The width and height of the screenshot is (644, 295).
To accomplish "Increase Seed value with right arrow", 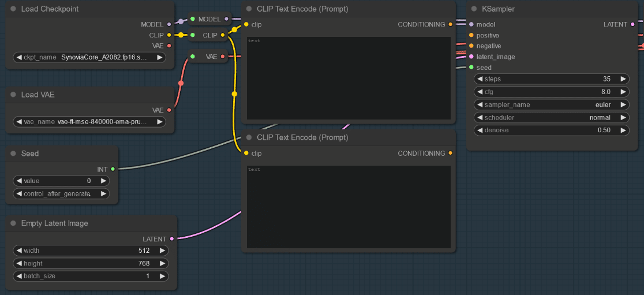I will pyautogui.click(x=103, y=181).
